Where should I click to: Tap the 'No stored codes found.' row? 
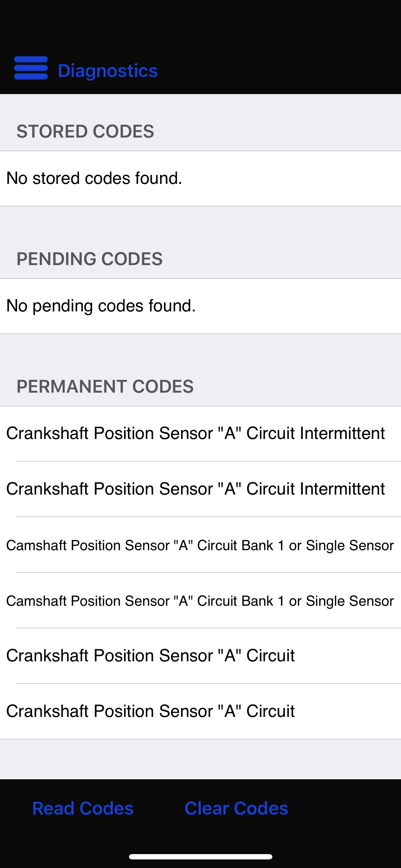point(200,178)
